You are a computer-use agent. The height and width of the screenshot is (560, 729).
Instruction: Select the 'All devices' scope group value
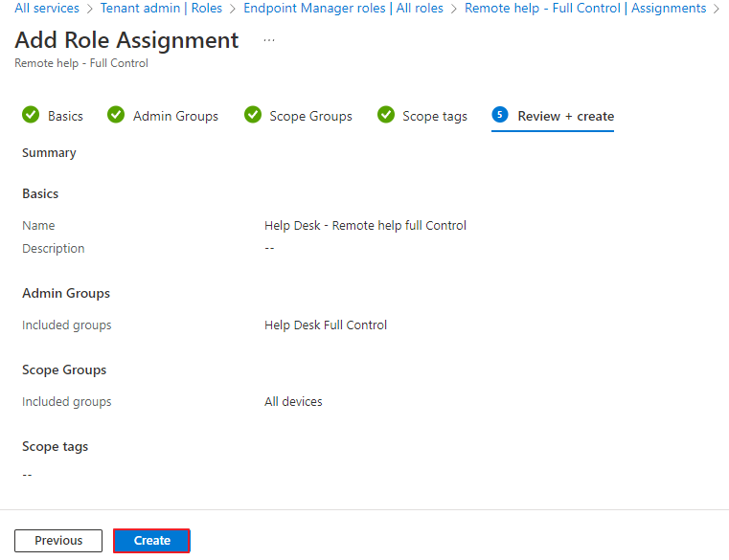(x=293, y=401)
